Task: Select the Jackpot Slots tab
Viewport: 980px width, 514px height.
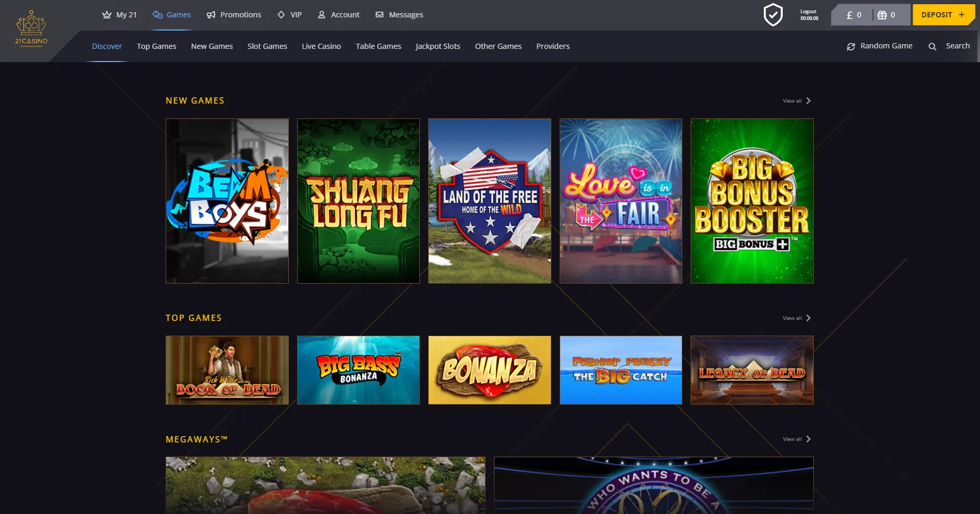Action: (438, 46)
